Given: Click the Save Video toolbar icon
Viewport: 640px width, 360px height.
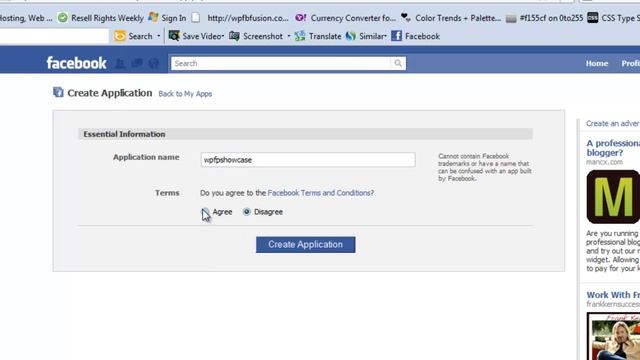Looking at the screenshot, I should tap(174, 36).
